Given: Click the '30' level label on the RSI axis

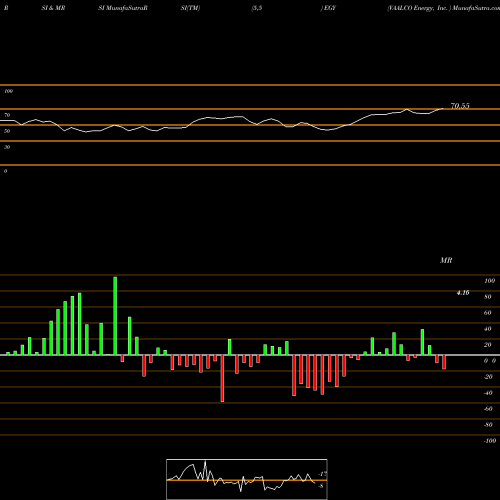Looking at the screenshot, I should point(7,147).
